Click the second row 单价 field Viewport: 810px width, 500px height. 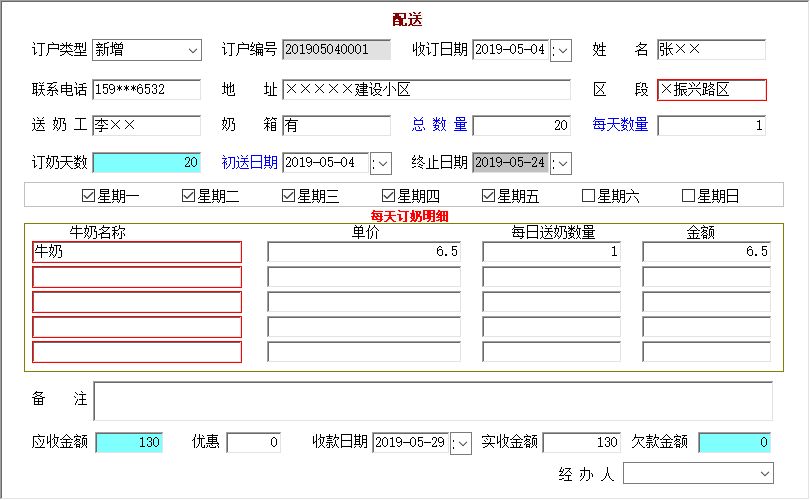[364, 277]
